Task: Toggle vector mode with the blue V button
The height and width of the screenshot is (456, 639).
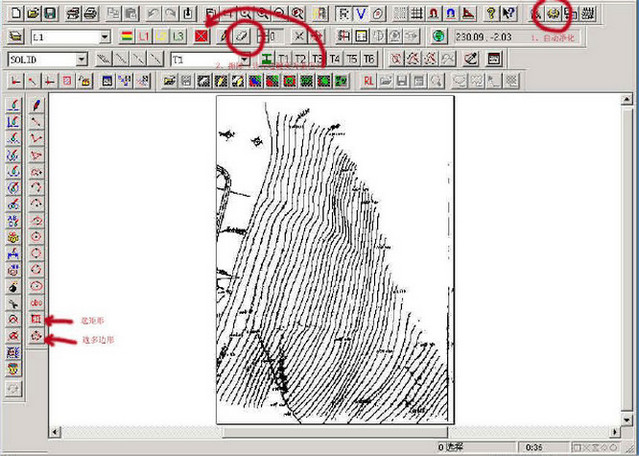Action: [361, 14]
